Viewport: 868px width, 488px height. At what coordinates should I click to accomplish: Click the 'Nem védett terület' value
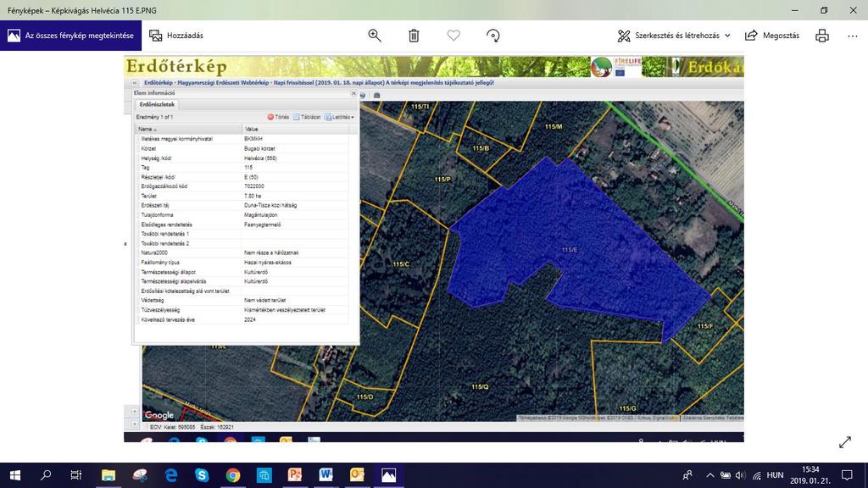point(264,300)
